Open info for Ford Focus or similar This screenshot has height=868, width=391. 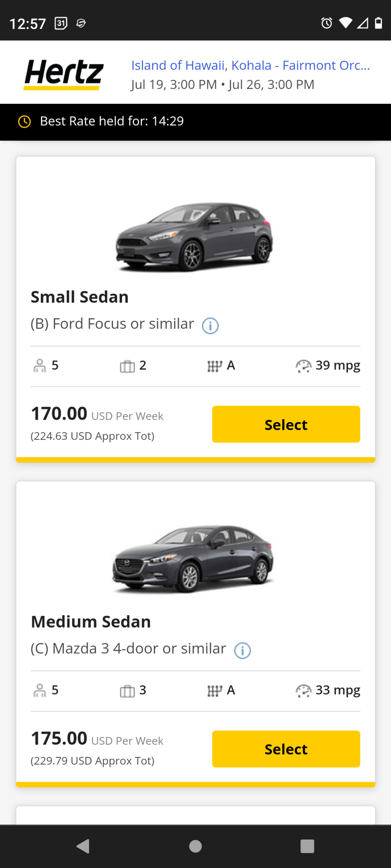210,325
